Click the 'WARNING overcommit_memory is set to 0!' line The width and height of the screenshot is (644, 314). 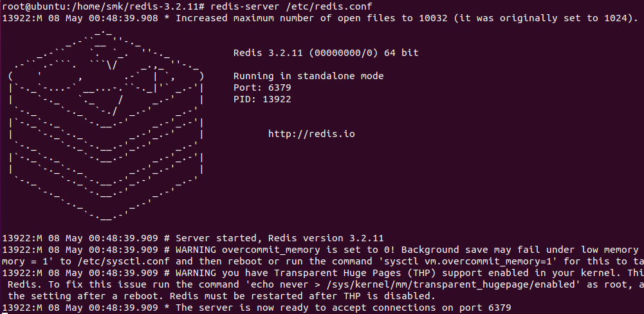(x=322, y=250)
